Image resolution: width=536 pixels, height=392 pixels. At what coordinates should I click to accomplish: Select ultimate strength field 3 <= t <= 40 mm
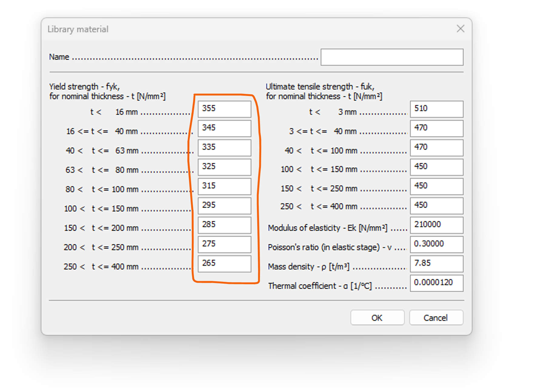click(437, 128)
